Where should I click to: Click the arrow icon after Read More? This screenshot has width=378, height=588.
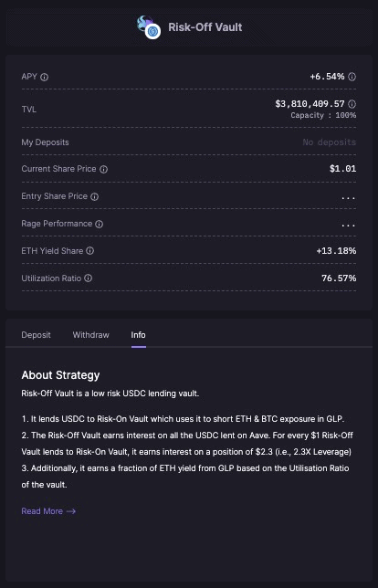coord(71,511)
